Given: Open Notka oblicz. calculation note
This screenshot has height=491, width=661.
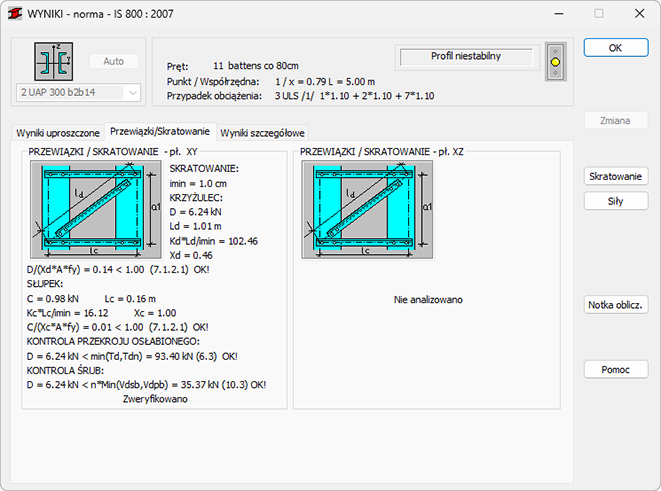Looking at the screenshot, I should point(615,305).
